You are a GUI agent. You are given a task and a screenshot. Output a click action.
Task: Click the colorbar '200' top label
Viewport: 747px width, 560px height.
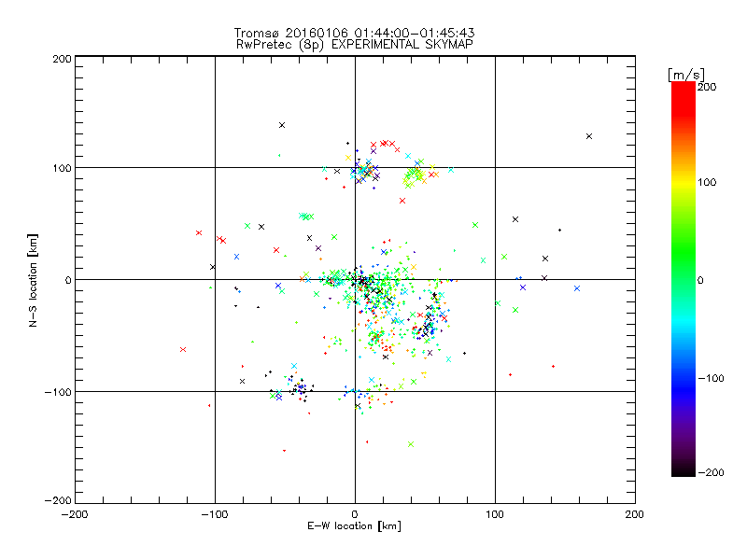[707, 87]
